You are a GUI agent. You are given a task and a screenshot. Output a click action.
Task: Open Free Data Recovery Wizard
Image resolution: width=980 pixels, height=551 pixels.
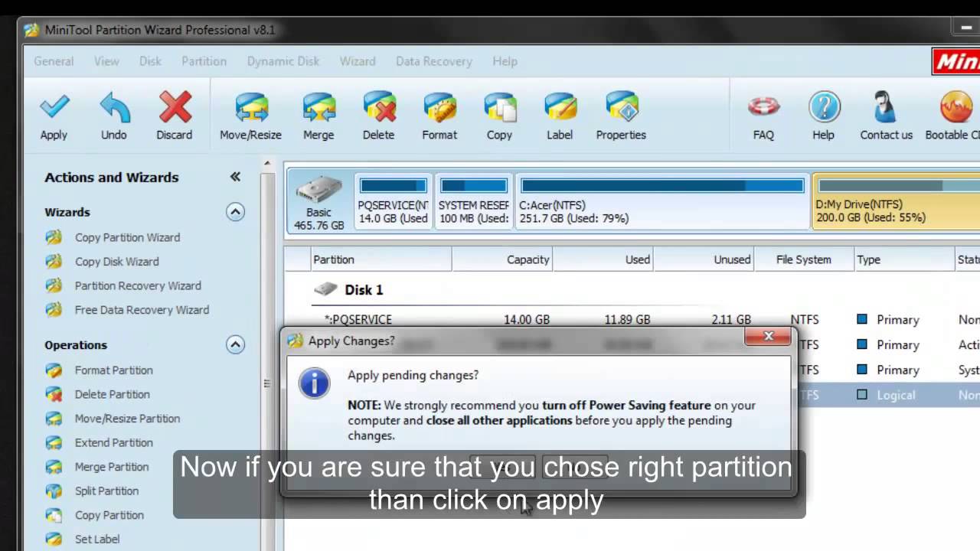142,310
